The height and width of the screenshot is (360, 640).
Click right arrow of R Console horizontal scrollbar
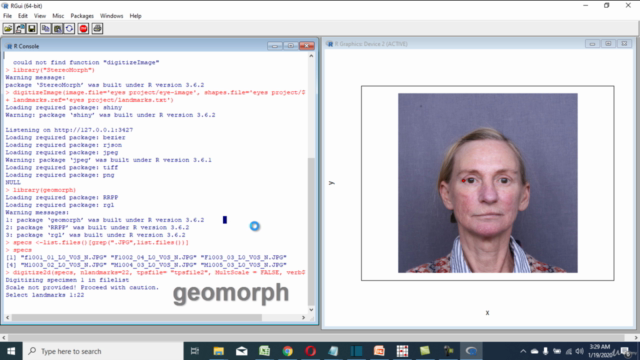(303, 317)
